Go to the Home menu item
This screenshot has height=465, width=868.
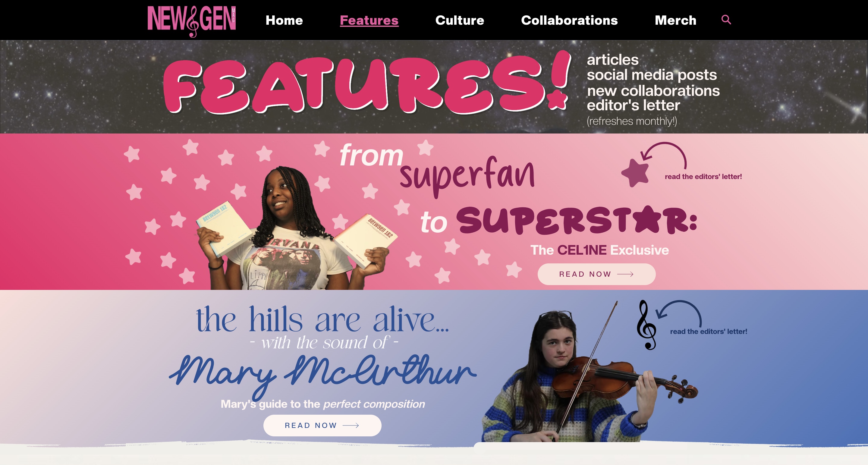284,20
